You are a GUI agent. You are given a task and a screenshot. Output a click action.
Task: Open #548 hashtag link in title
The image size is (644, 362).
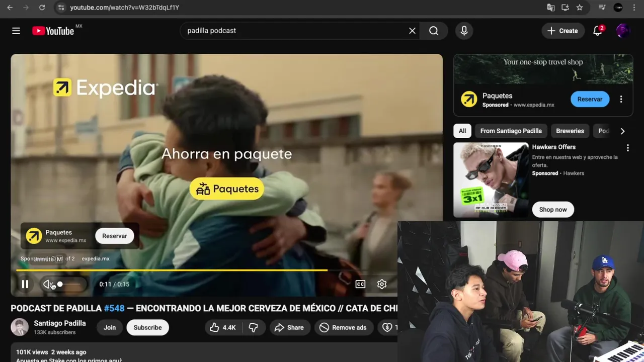114,308
